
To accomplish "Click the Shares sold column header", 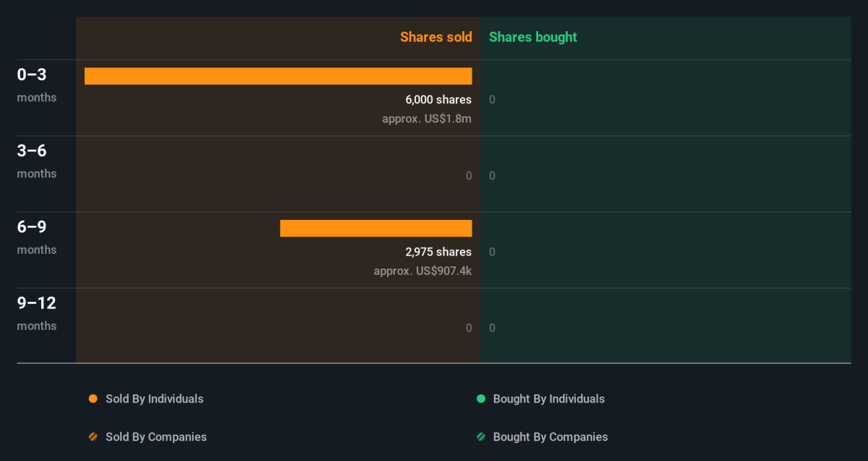I will 436,37.
